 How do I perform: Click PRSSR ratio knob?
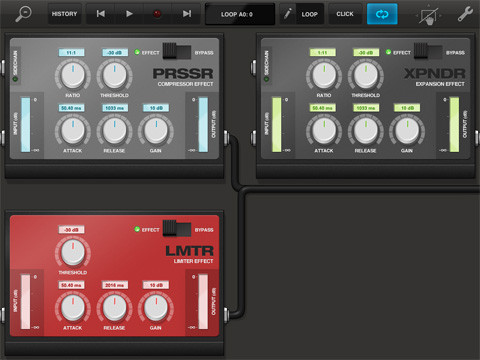(73, 75)
